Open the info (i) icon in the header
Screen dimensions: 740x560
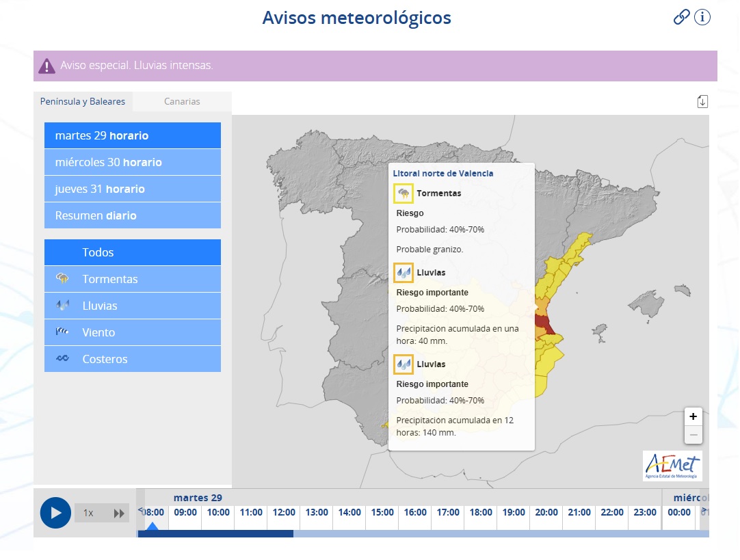click(702, 18)
